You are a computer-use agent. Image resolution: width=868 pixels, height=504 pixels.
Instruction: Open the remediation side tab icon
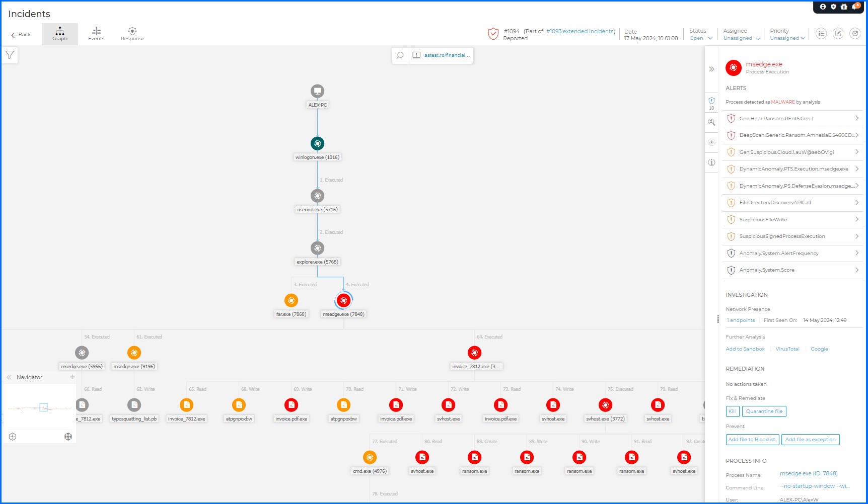point(711,142)
